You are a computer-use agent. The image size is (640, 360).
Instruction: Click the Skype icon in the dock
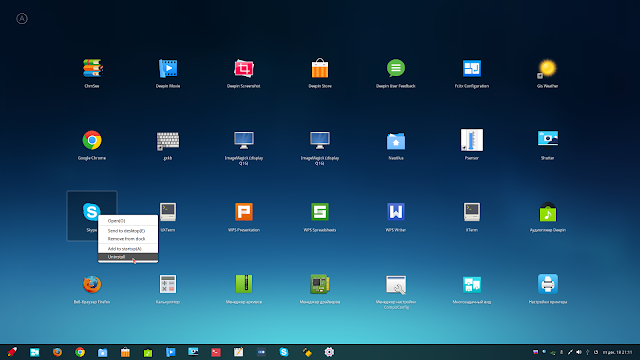coord(284,352)
